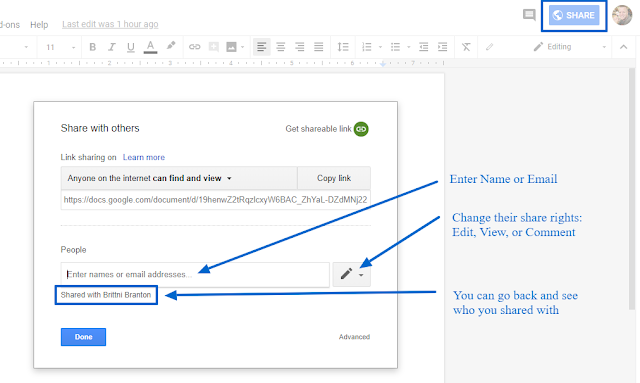Image resolution: width=640 pixels, height=383 pixels.
Task: Open the Add-ons menu
Action: (10, 25)
